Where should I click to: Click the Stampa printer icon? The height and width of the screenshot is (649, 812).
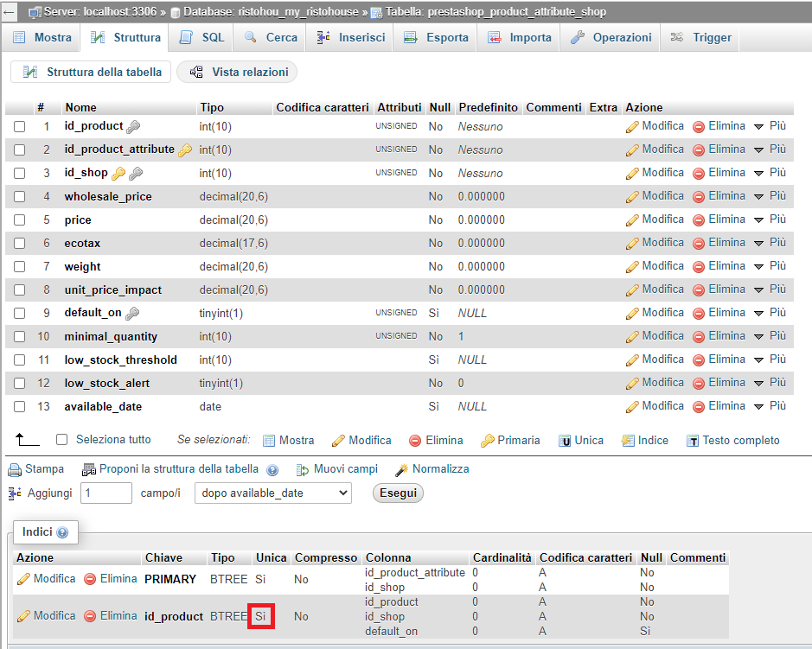(15, 469)
